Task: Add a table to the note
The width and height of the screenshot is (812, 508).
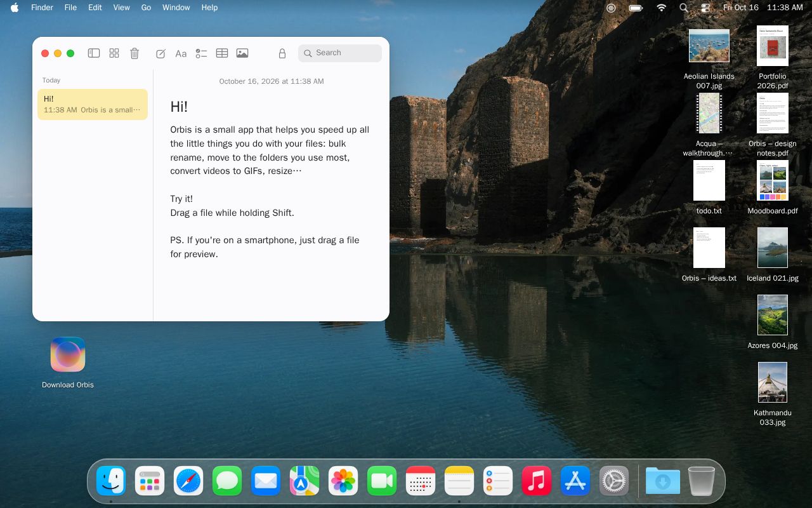Action: coord(222,53)
